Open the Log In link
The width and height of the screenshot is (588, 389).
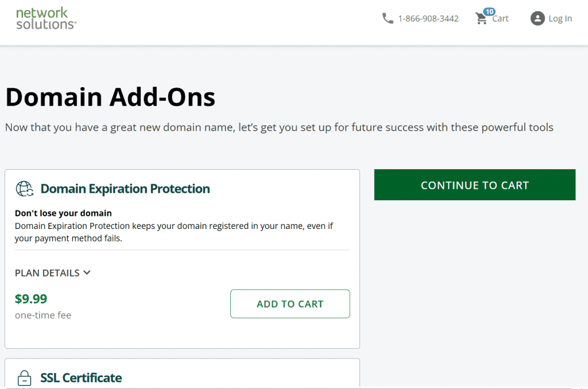[560, 18]
